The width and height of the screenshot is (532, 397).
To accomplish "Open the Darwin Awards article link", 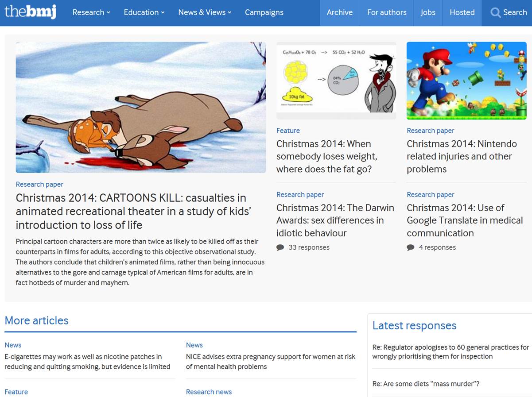I will [335, 220].
